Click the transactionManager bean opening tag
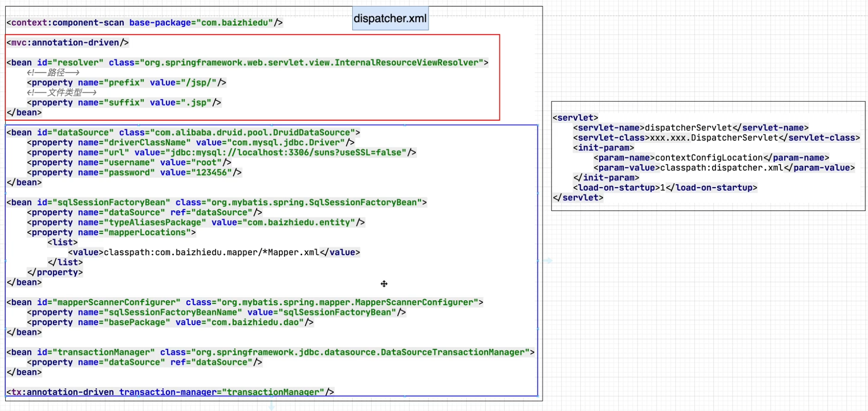 270,352
